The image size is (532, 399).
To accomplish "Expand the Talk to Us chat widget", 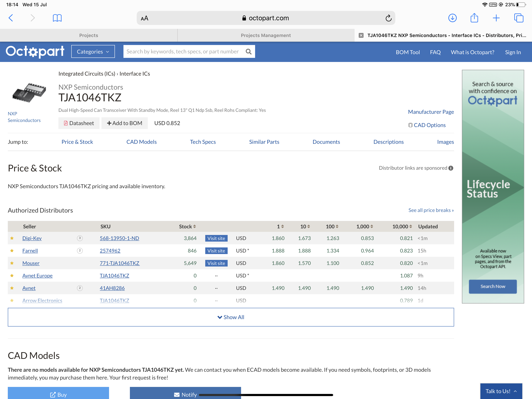I will (x=501, y=391).
